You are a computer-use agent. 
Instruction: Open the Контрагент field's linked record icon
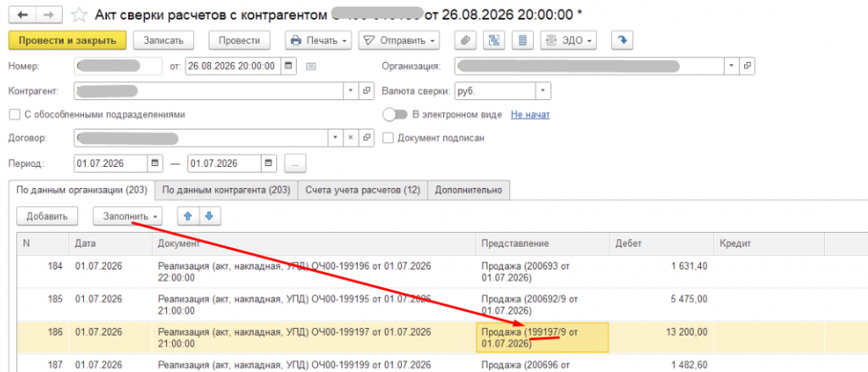[x=366, y=90]
